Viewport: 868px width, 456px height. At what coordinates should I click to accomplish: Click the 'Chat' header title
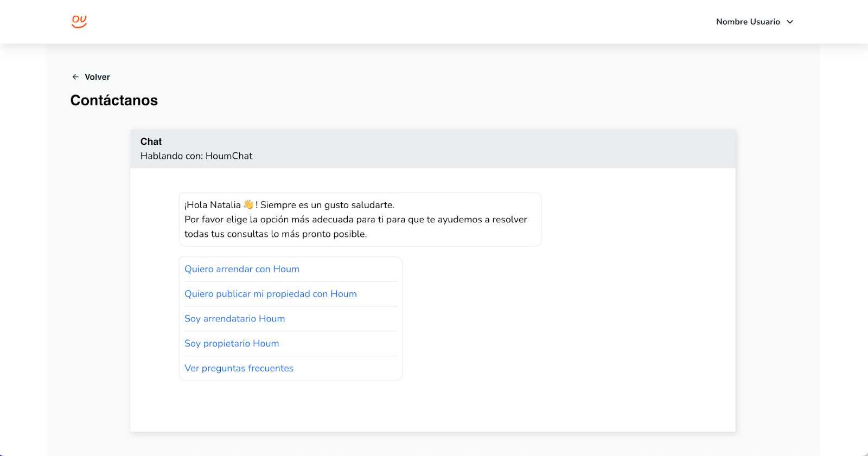[151, 142]
